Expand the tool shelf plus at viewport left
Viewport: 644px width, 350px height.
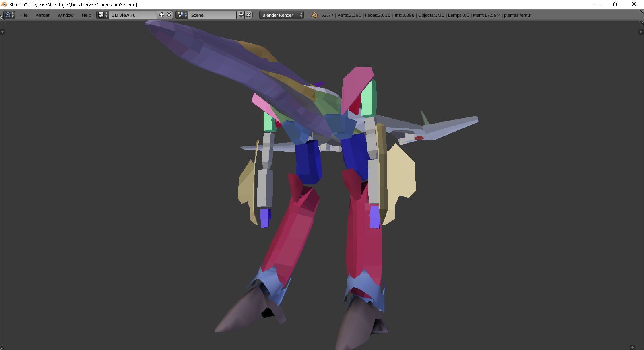pos(2,32)
